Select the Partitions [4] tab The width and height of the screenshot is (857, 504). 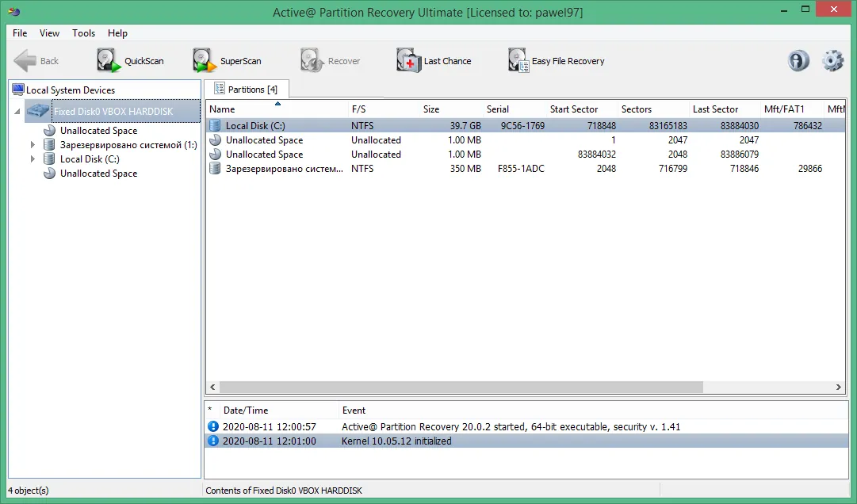[247, 89]
